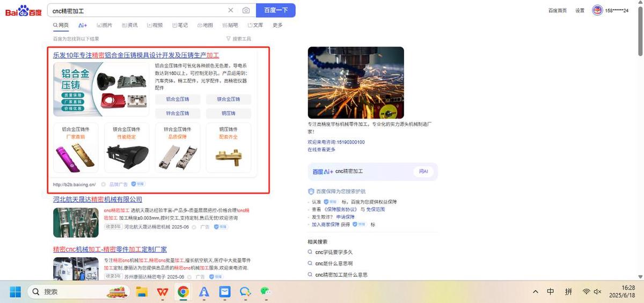Click the CNC machining sparks thumbnail
The height and width of the screenshot is (303, 644).
tap(356, 83)
